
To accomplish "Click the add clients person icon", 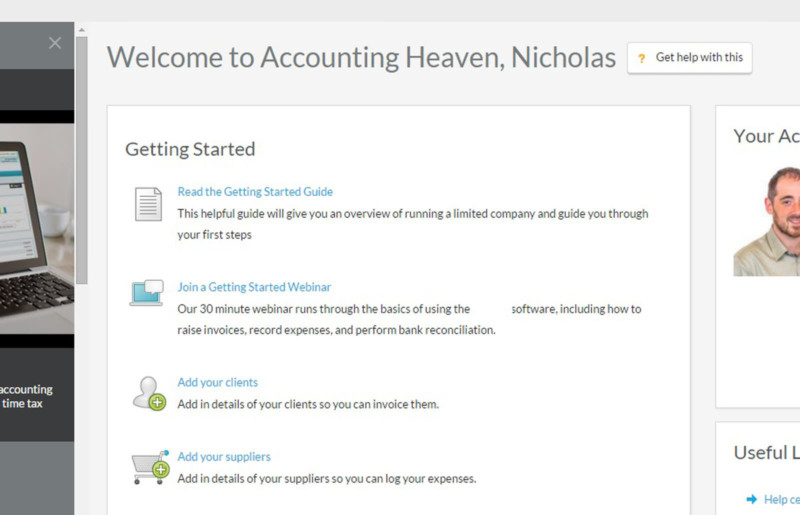I will coord(148,393).
